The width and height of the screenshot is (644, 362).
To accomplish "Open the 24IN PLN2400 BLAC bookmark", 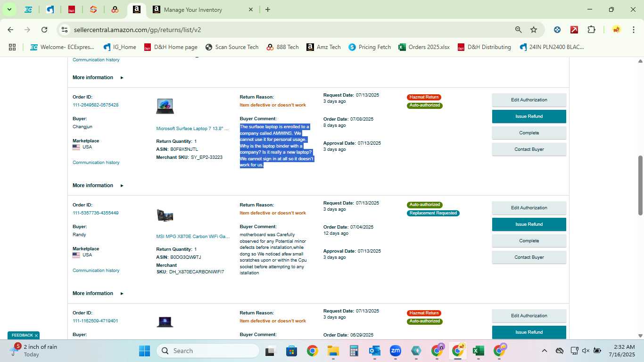I will (552, 47).
